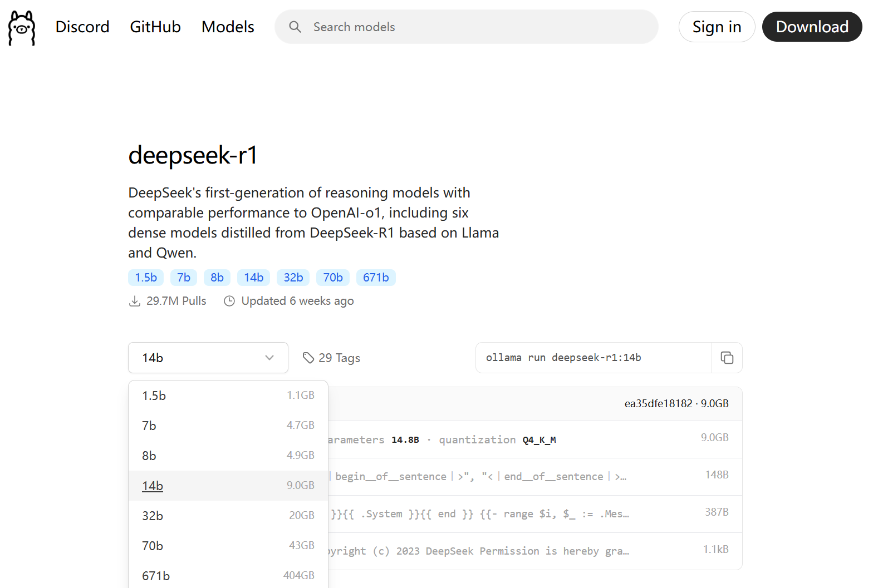Focus the Search models field
The image size is (873, 588).
tap(467, 27)
